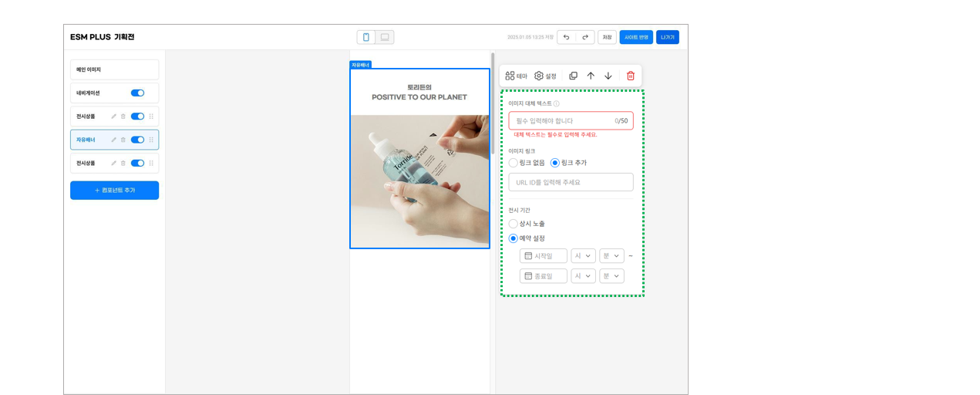The image size is (980, 395).
Task: Click the redo arrow in the top bar
Action: (x=585, y=37)
